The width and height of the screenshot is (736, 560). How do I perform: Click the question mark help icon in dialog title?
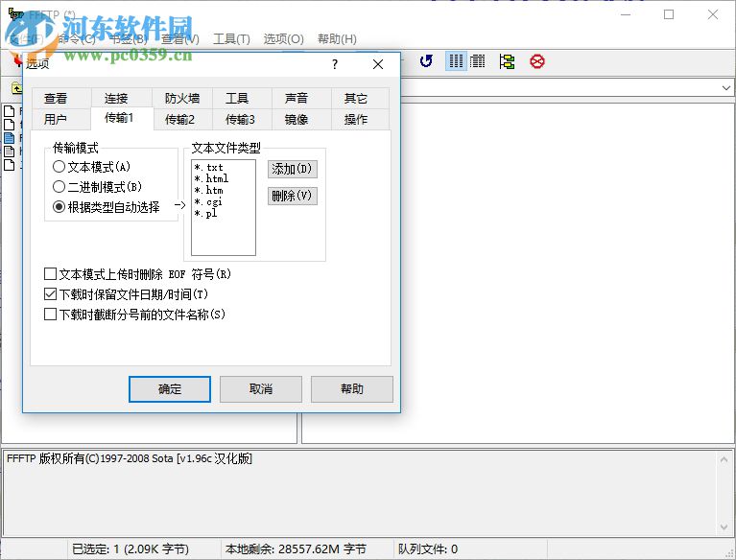334,64
